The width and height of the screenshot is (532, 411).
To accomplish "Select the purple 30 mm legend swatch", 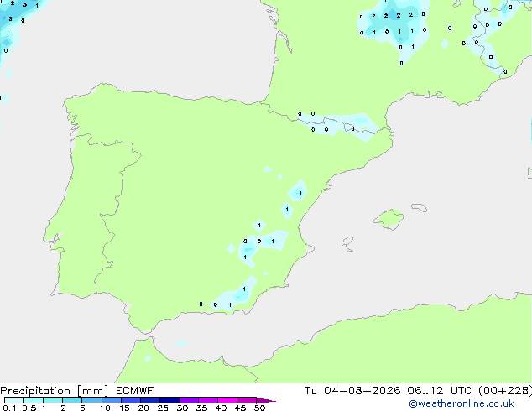I will (189, 400).
